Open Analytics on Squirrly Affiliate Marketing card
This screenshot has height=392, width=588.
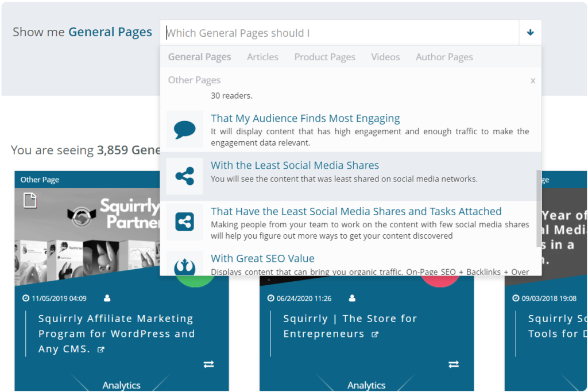click(122, 385)
